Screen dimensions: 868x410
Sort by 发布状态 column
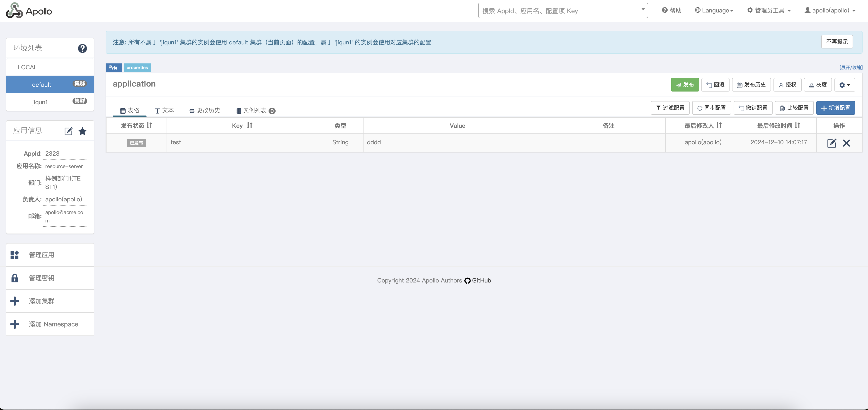click(149, 125)
